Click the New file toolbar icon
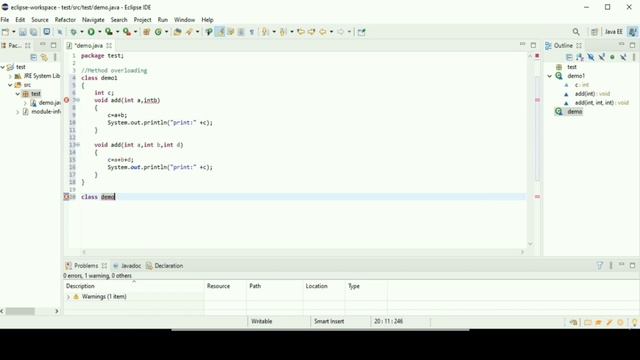This screenshot has width=640, height=360. point(5,32)
